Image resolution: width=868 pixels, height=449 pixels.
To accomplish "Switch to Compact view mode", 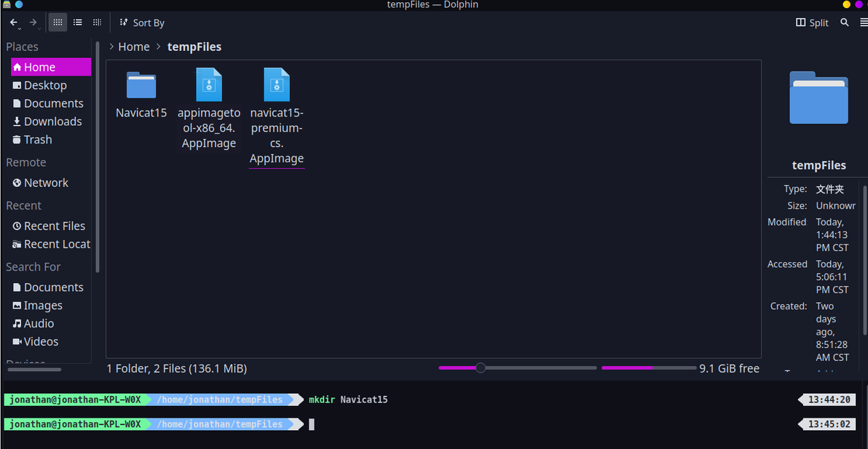I will tap(77, 22).
